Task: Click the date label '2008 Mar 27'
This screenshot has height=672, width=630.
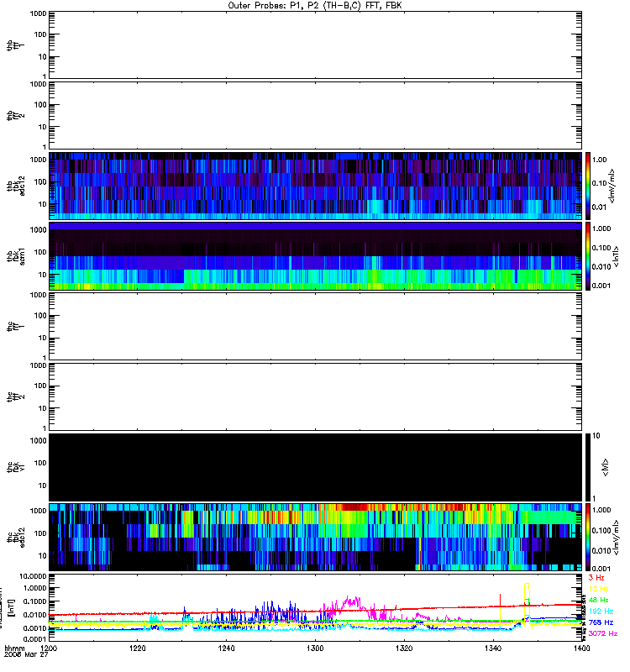Action: [x=26, y=654]
